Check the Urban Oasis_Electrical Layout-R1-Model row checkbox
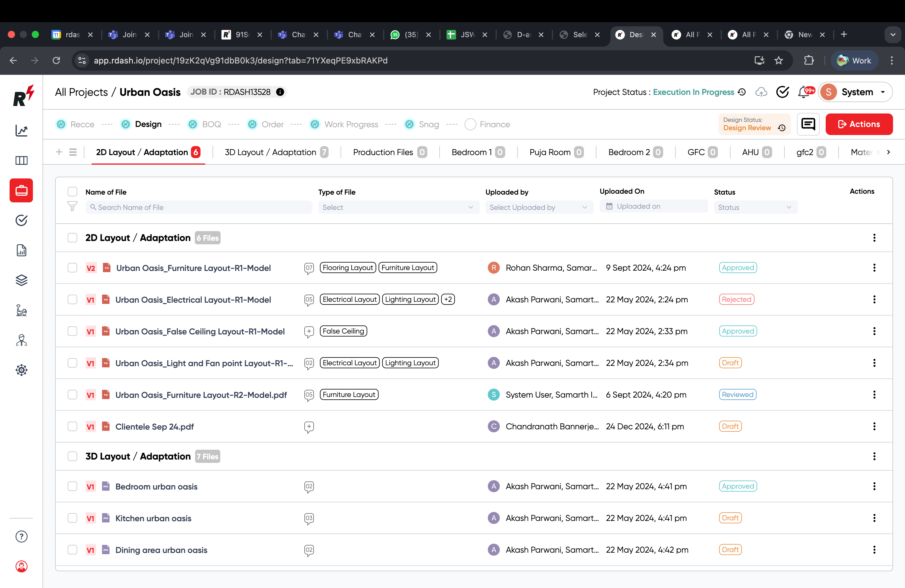This screenshot has height=588, width=905. [x=72, y=299]
